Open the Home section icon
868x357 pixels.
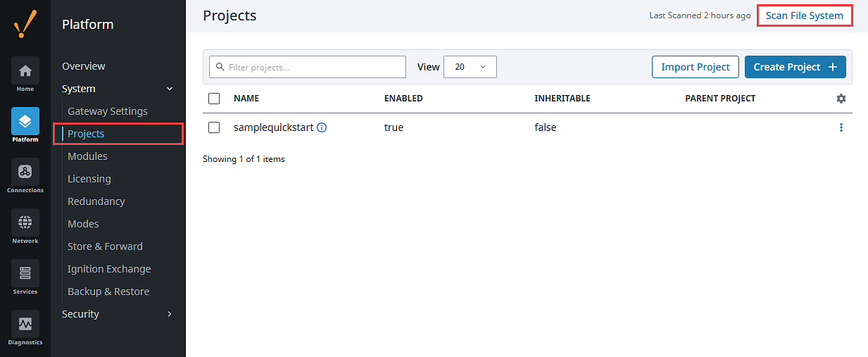point(25,70)
